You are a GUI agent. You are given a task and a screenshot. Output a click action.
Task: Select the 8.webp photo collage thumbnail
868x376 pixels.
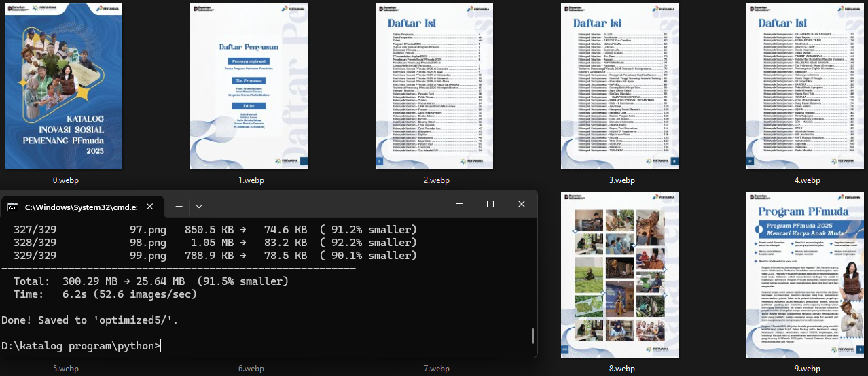click(621, 275)
